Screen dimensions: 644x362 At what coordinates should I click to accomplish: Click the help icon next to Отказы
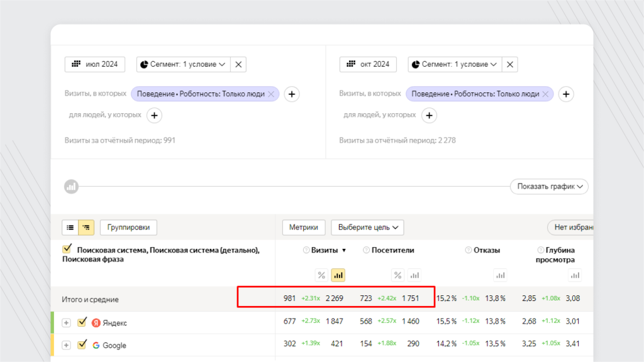click(x=468, y=250)
